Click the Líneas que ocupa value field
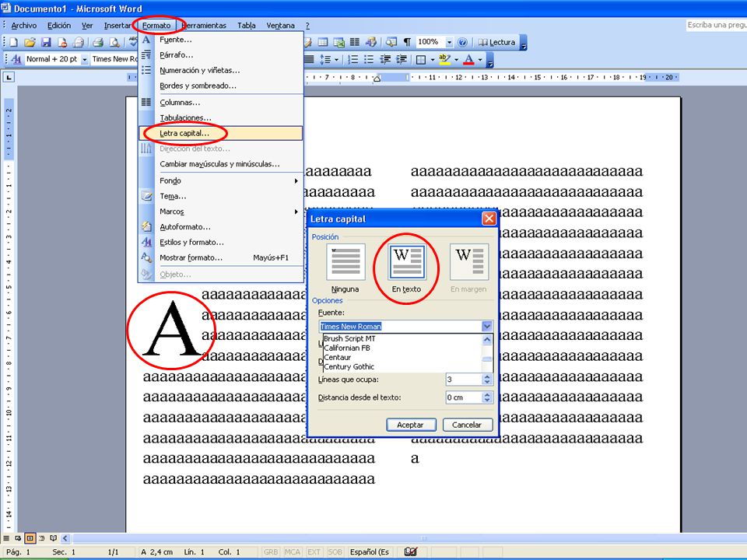 click(464, 380)
